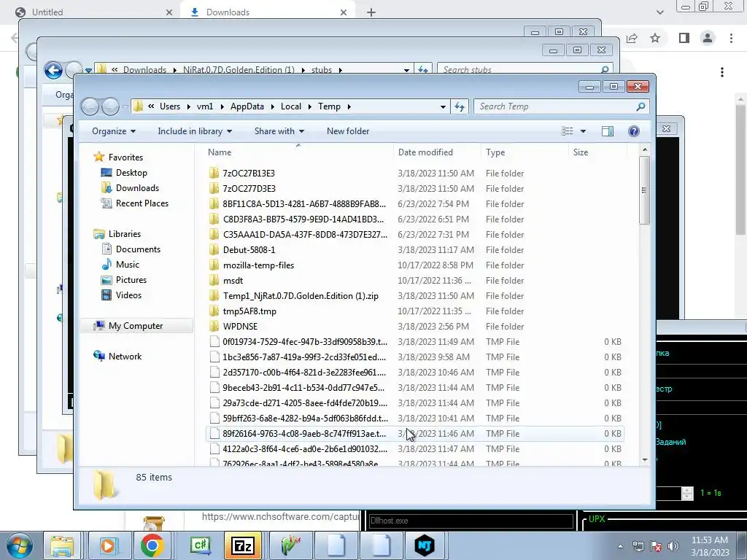Open Recent Places in Favorites
747x560 pixels.
click(x=142, y=203)
